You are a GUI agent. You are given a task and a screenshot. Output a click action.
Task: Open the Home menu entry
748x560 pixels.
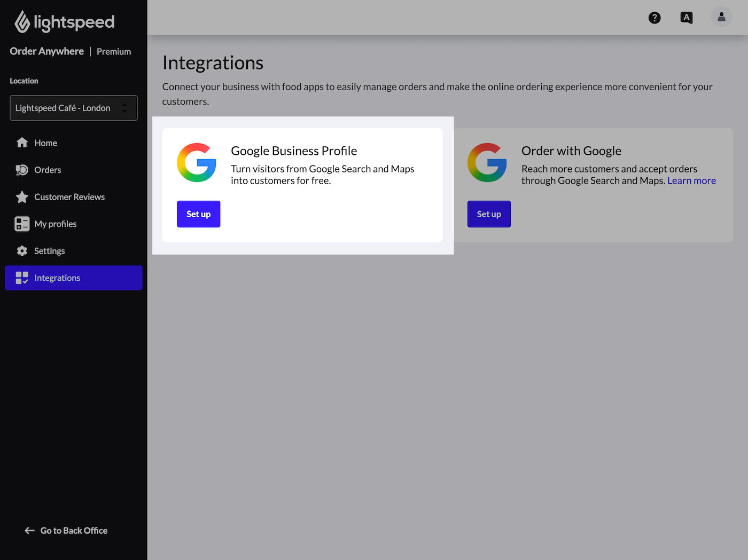click(x=45, y=143)
